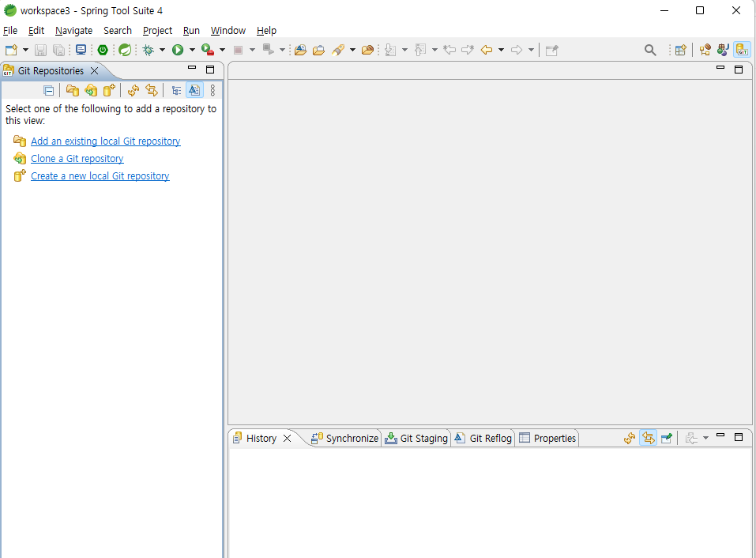756x558 pixels.
Task: Toggle hierarchical branch layout icon
Action: pos(176,90)
